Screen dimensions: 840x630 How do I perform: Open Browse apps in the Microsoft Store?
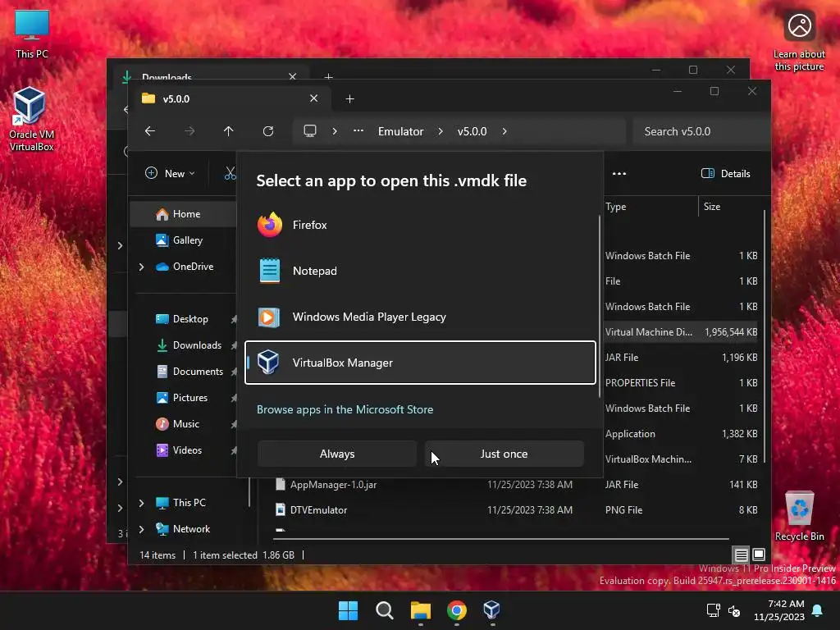[x=345, y=409]
